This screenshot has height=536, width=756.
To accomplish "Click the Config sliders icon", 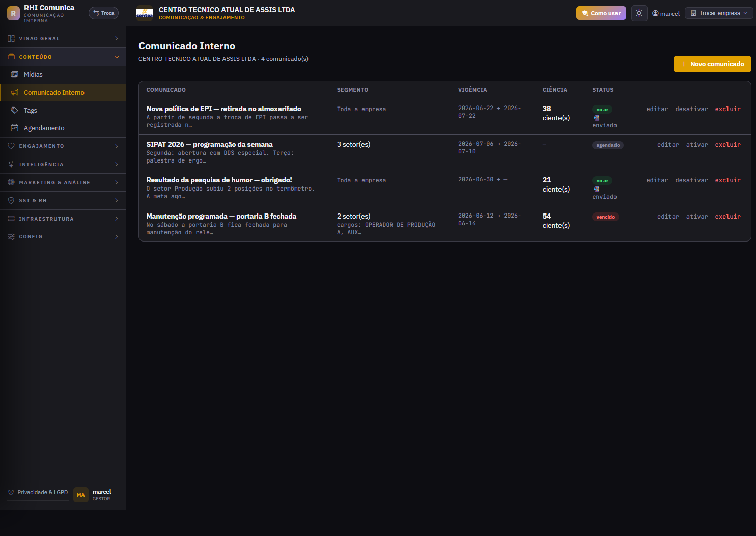I will (x=11, y=237).
